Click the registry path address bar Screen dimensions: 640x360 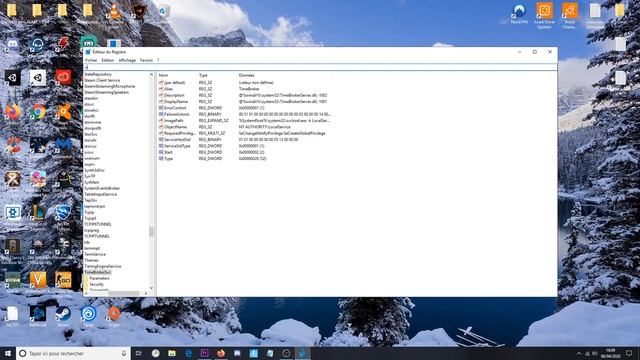320,67
